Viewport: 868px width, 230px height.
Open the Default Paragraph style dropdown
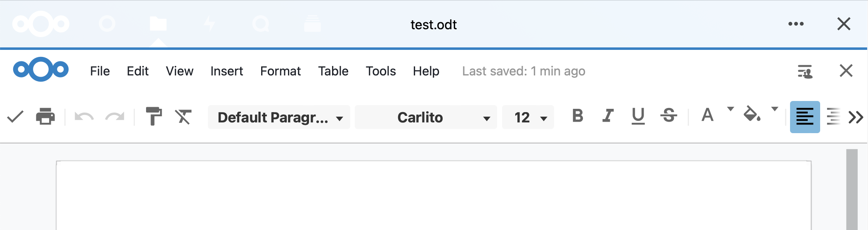coord(279,117)
